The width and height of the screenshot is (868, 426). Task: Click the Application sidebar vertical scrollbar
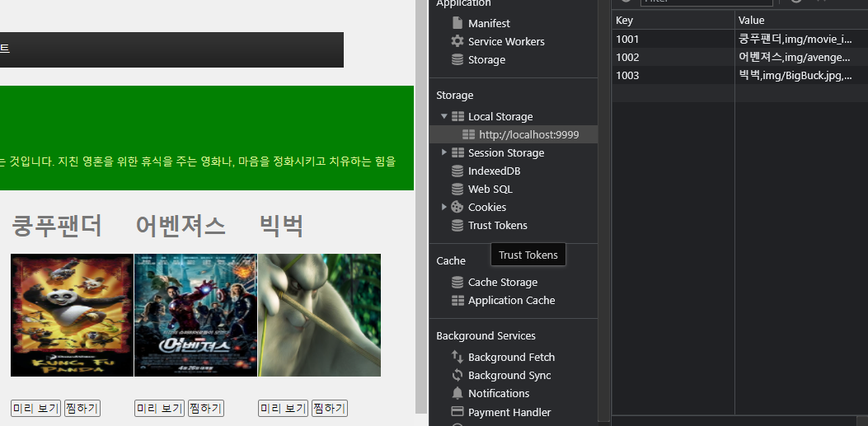pyautogui.click(x=604, y=211)
